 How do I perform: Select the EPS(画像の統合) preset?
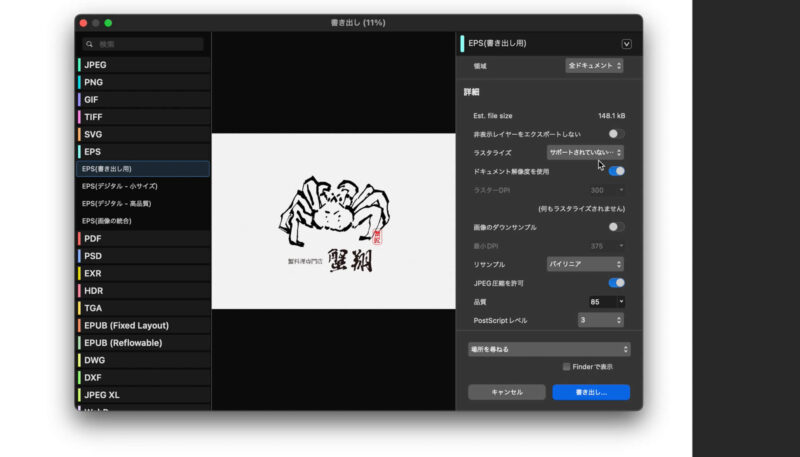coord(143,221)
